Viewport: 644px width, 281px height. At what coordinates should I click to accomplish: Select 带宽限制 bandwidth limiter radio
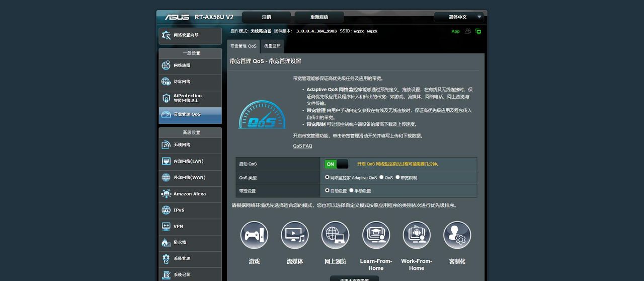click(x=397, y=177)
